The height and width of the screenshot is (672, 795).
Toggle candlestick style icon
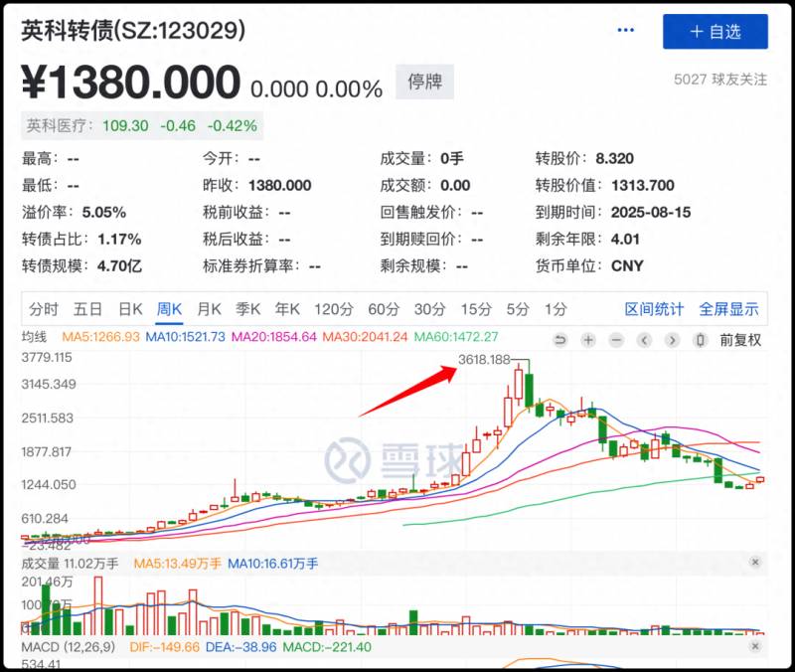(701, 340)
